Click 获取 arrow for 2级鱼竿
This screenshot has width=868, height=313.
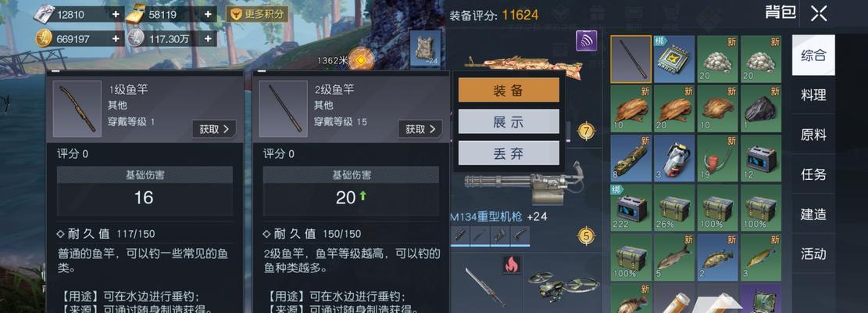[x=420, y=129]
